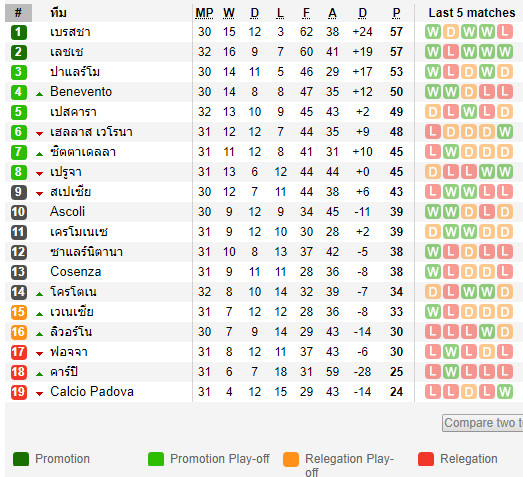Viewport: 523px width, 477px height.
Task: Click the gray rank 10 badge
Action: tap(19, 212)
